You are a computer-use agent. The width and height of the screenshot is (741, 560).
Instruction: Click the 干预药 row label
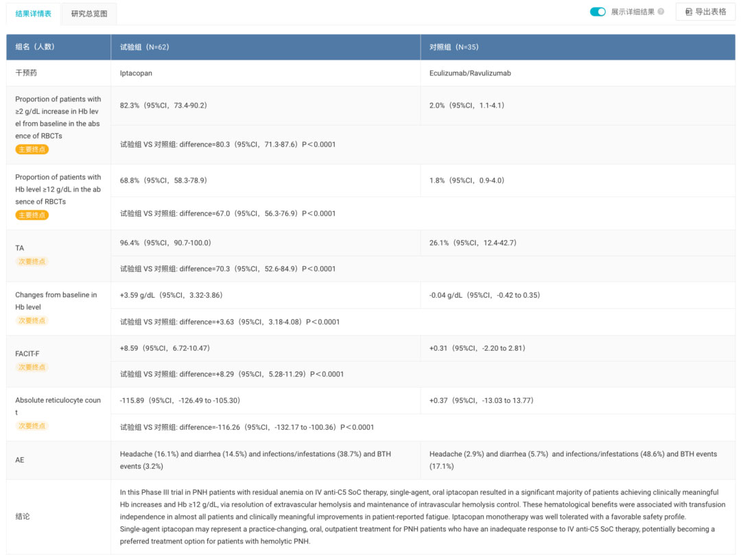[27, 73]
